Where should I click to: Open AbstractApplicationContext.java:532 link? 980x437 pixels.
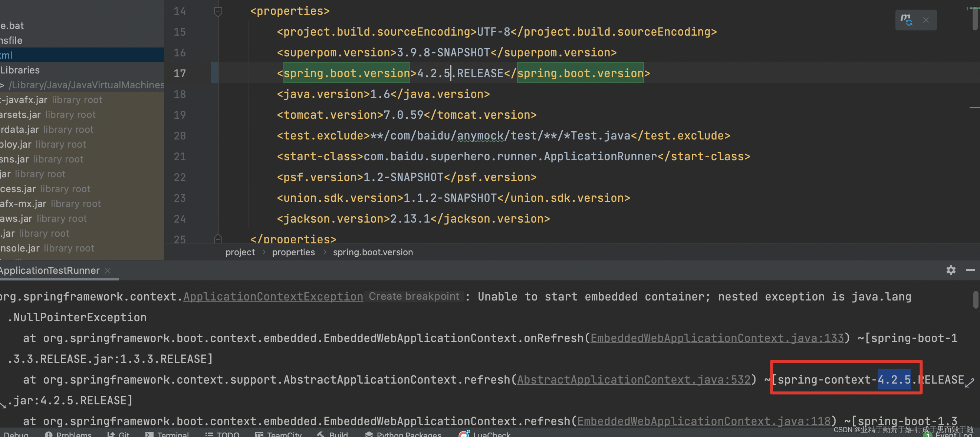coord(634,379)
